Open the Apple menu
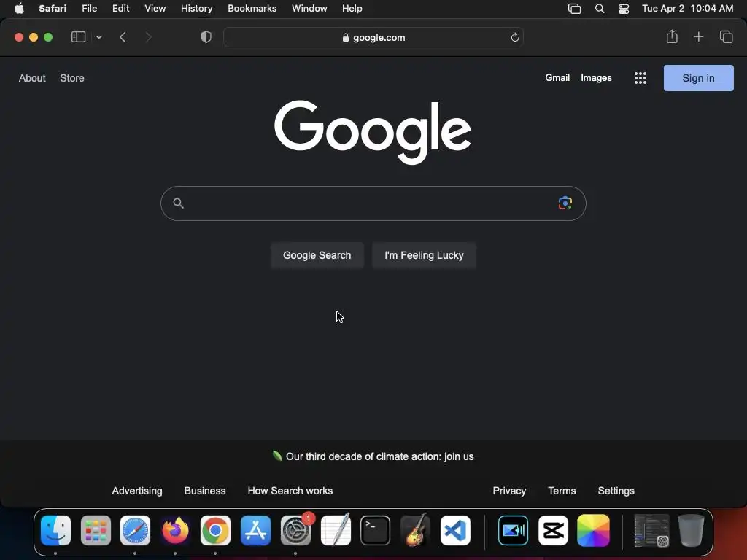This screenshot has height=560, width=747. pyautogui.click(x=19, y=9)
